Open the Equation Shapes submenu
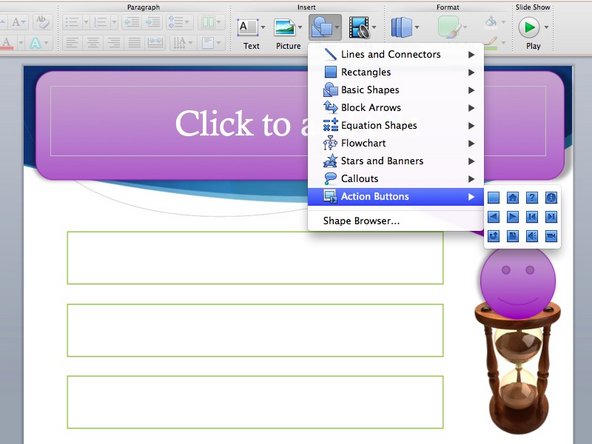 pos(396,125)
